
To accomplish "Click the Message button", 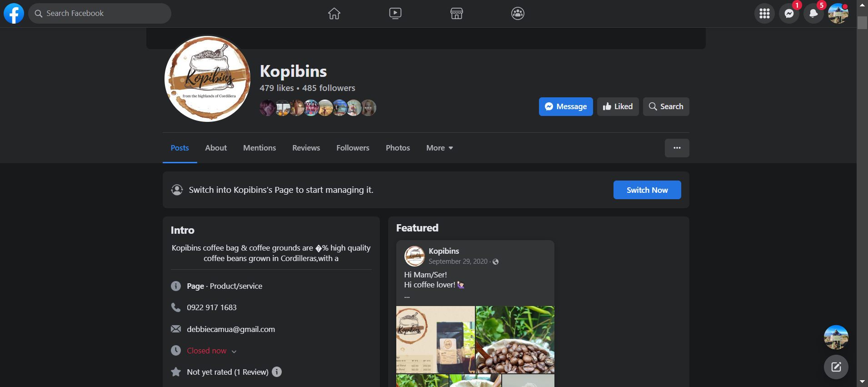I will [566, 106].
